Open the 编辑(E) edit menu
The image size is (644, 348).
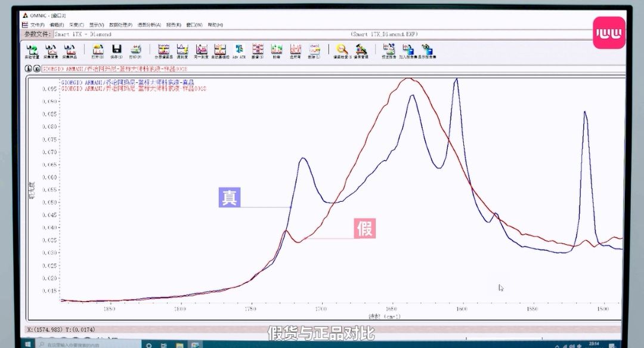point(57,25)
